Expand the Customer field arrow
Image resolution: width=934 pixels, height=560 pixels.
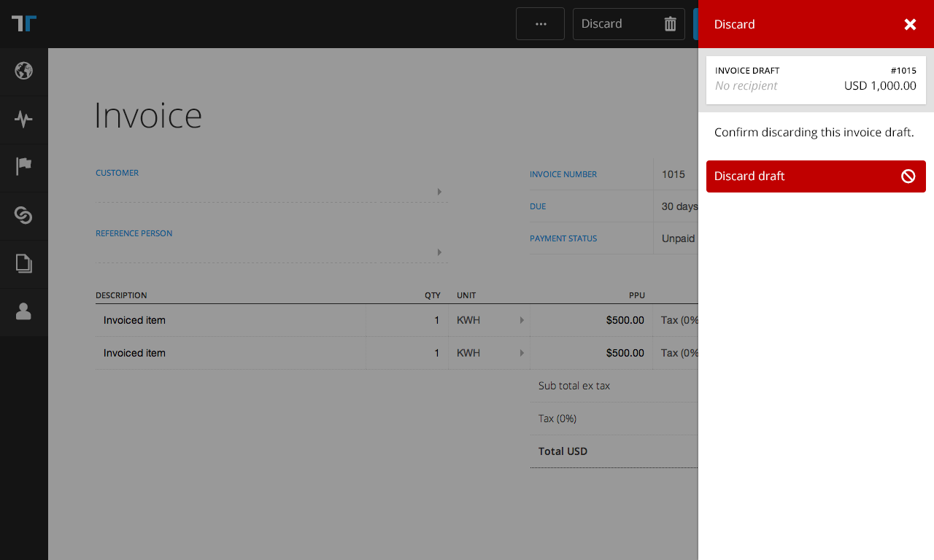click(439, 192)
